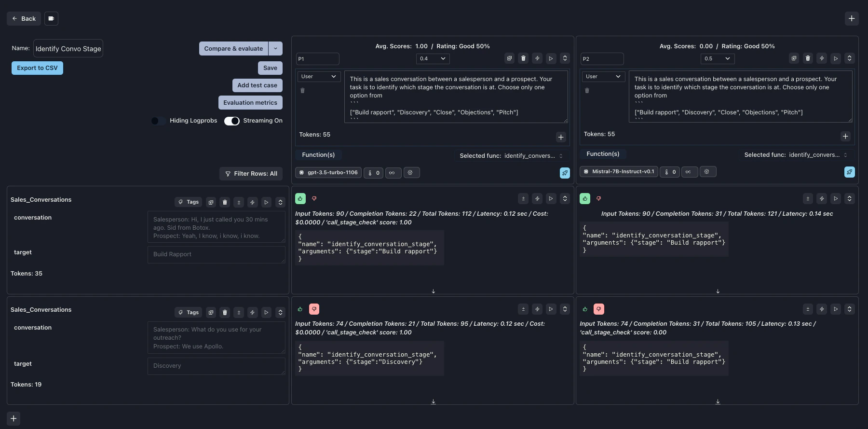
Task: Duplicate the P2 prompt column
Action: (x=794, y=58)
